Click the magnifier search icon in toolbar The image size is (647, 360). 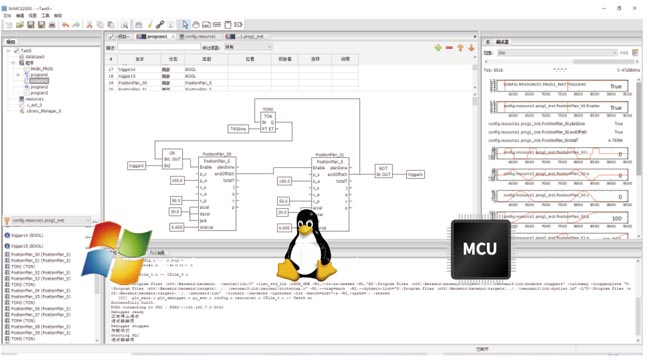point(124,25)
